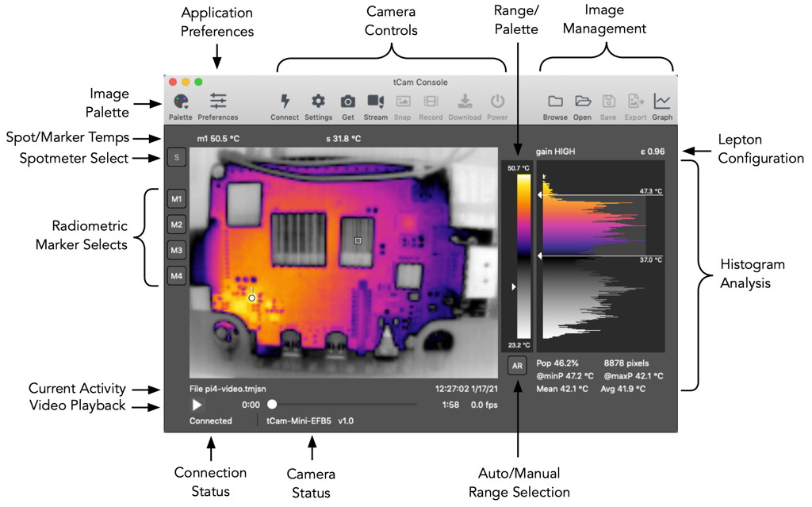Click the Connect lightning bolt icon

coord(285,101)
